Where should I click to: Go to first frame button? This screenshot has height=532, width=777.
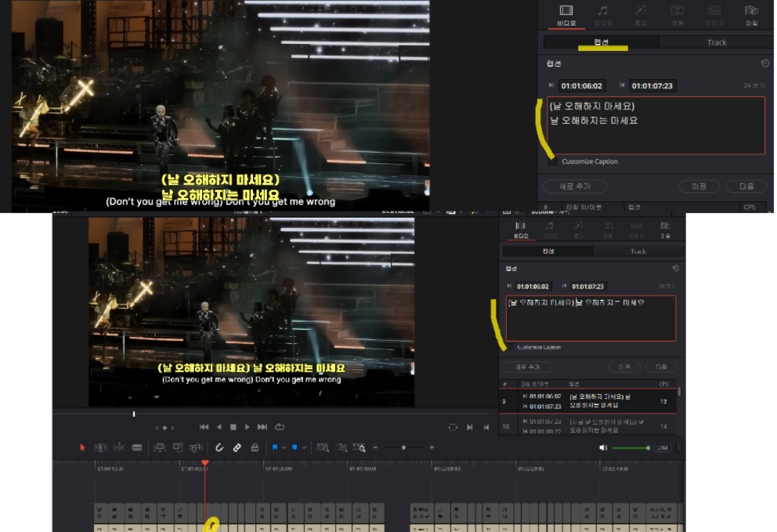click(204, 427)
